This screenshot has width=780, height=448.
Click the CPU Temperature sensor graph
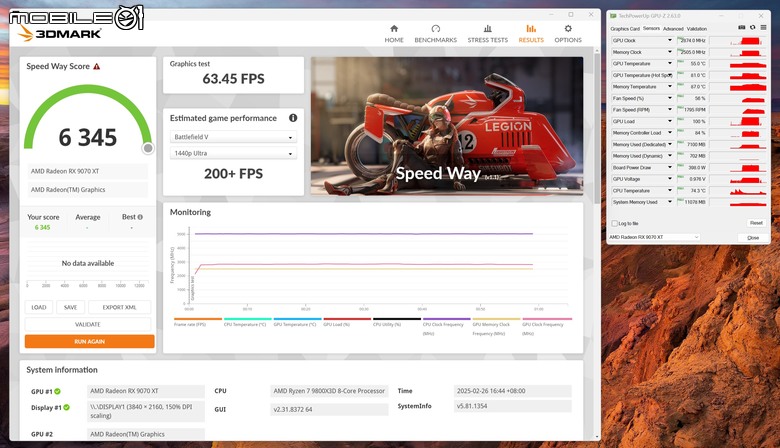(x=738, y=190)
